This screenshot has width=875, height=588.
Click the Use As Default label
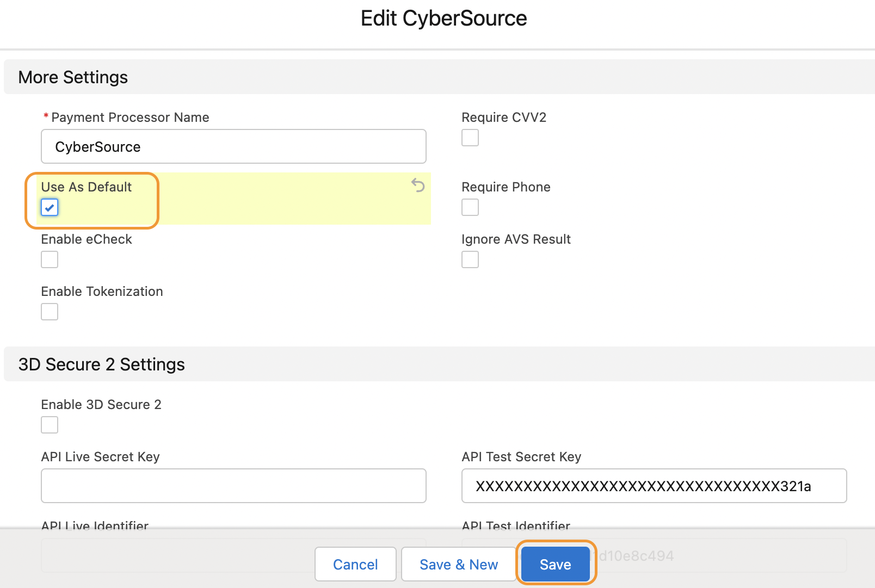click(x=87, y=187)
